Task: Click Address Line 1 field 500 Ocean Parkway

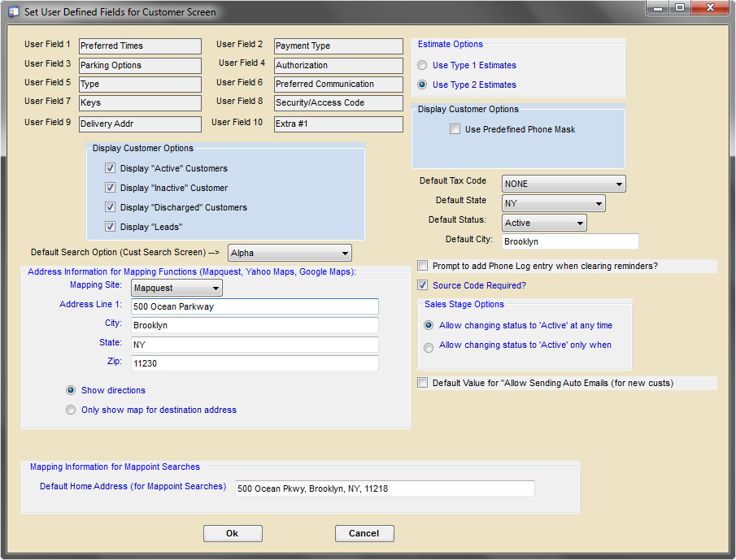Action: (x=255, y=306)
